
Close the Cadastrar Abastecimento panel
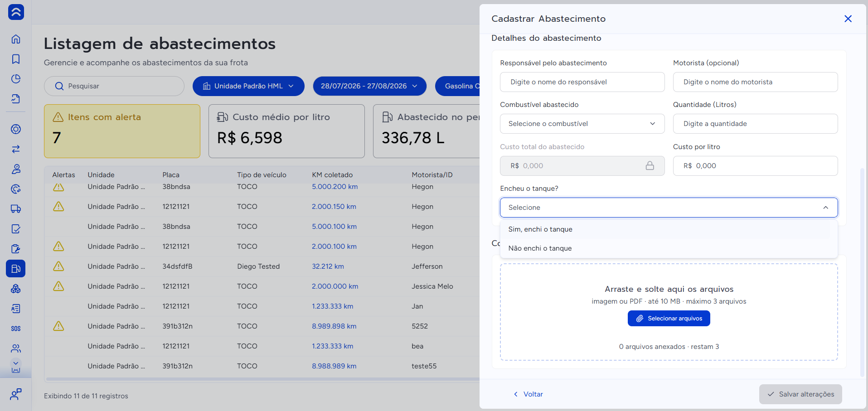[848, 19]
